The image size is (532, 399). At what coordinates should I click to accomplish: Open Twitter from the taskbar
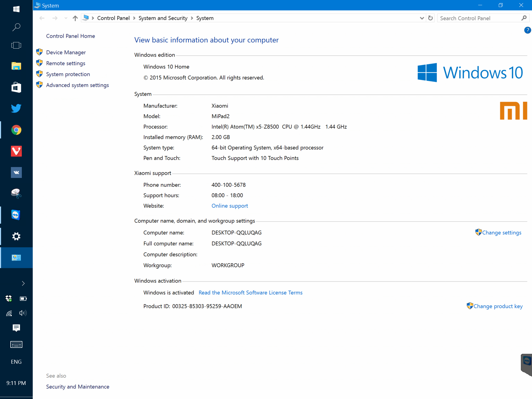(x=16, y=108)
